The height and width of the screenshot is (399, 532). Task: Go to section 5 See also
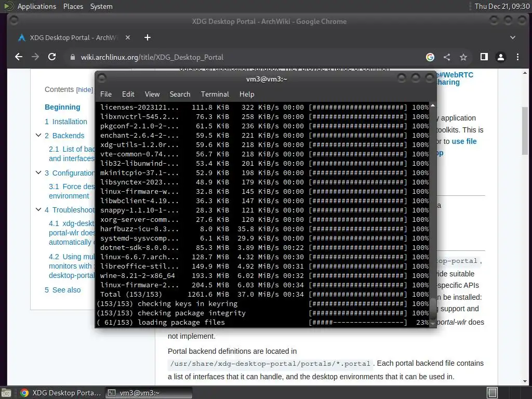[x=63, y=290]
